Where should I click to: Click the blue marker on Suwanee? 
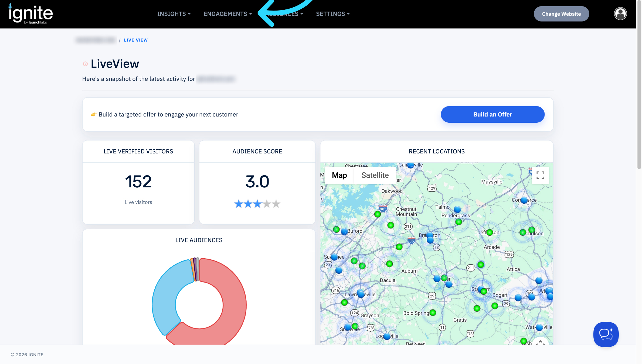pos(334,257)
